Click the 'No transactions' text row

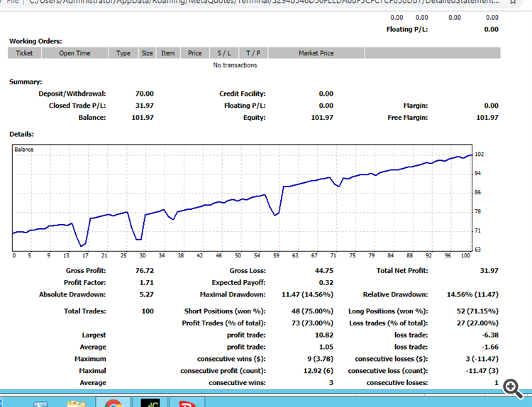point(235,65)
